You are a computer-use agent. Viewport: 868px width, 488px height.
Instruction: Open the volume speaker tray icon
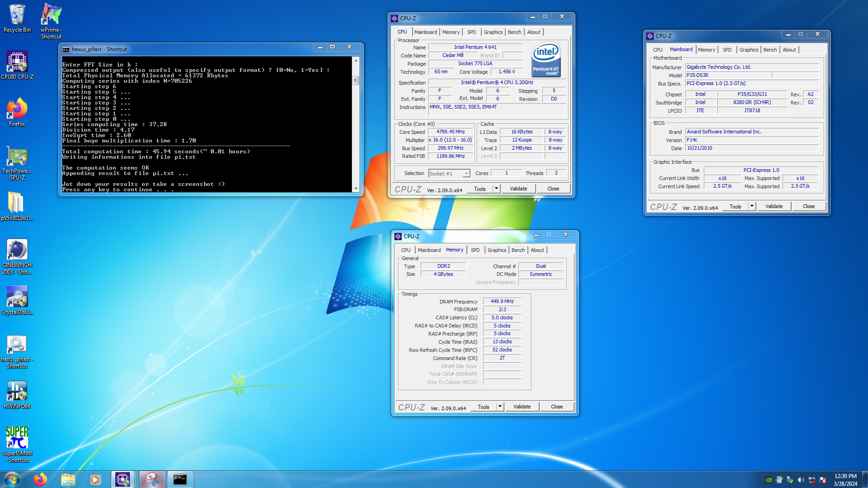pos(801,480)
